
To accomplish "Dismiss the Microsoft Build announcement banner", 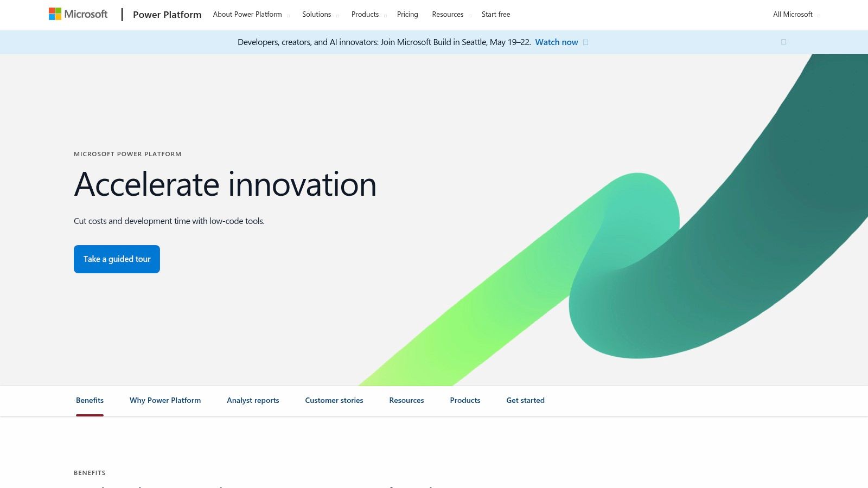I will (783, 42).
